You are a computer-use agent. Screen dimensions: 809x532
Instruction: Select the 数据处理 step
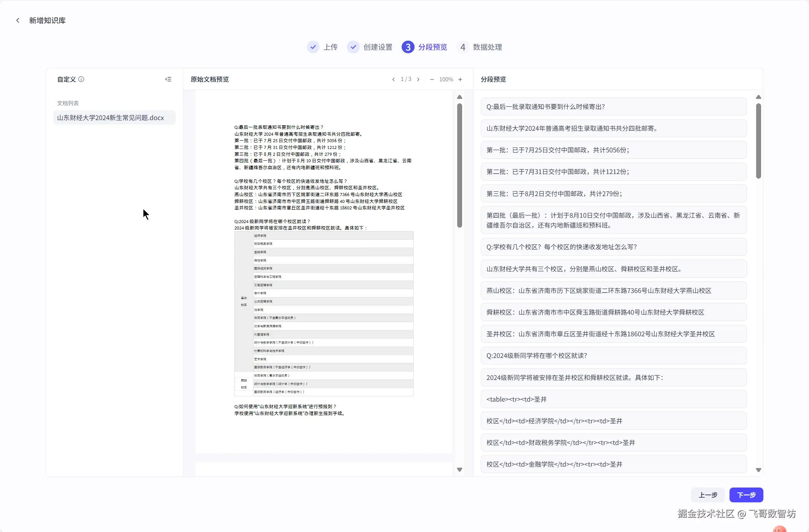tap(487, 47)
